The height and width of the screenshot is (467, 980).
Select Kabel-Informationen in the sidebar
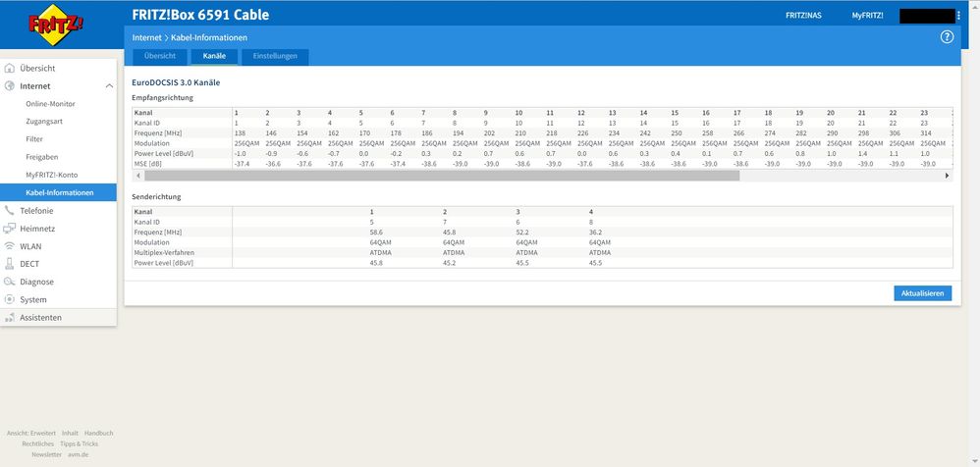coord(58,192)
